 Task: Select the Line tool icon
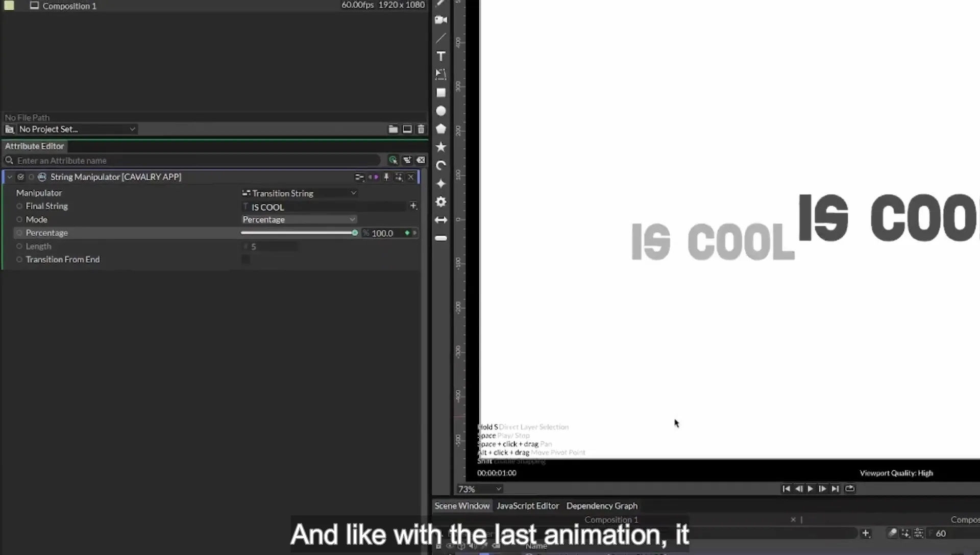[441, 38]
